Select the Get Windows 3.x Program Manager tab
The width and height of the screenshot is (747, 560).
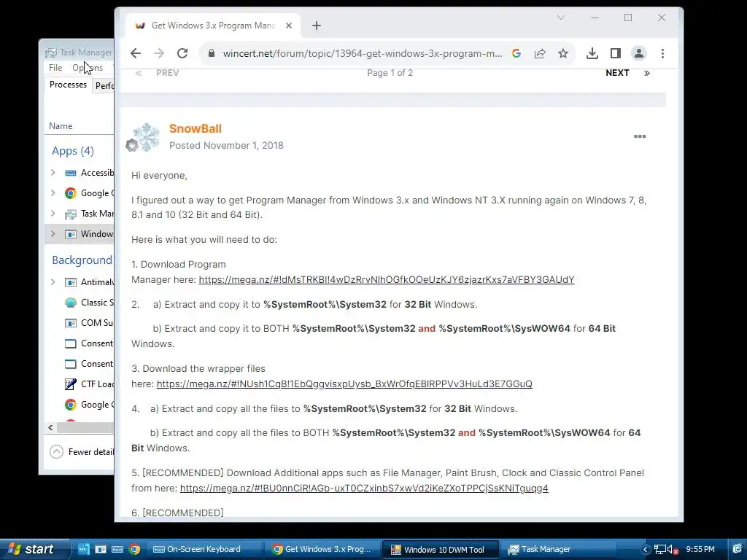pos(212,26)
